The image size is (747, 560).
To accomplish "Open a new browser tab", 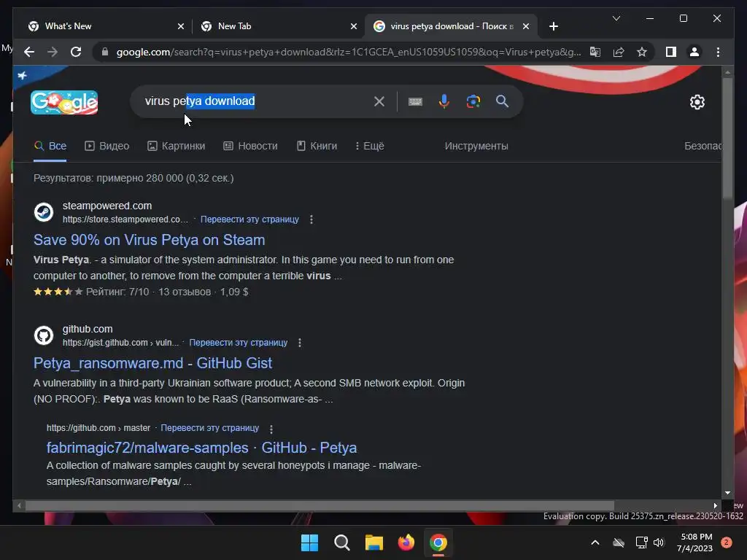I will 553,27.
